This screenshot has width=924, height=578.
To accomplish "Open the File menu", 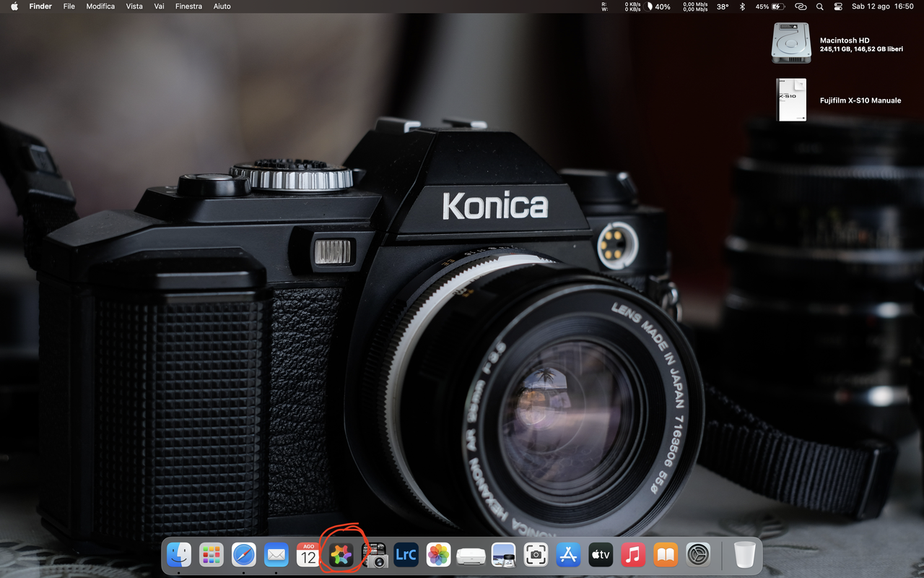I will 69,7.
